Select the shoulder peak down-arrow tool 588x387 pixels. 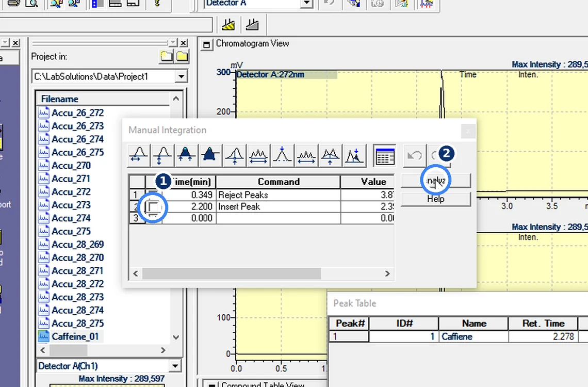tap(354, 155)
